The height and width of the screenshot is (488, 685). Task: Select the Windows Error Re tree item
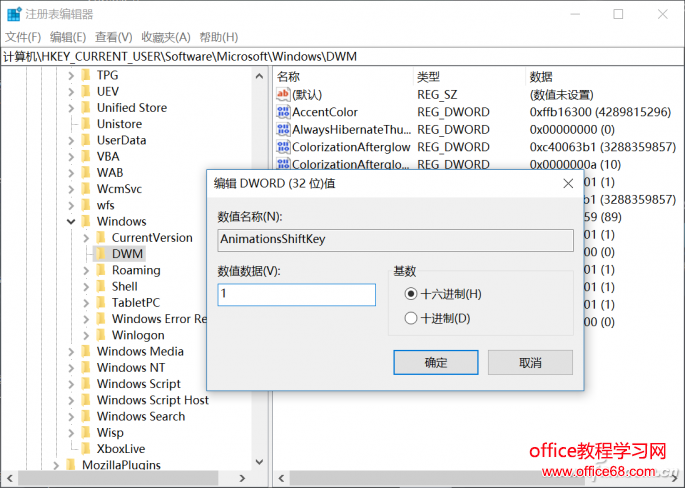159,319
